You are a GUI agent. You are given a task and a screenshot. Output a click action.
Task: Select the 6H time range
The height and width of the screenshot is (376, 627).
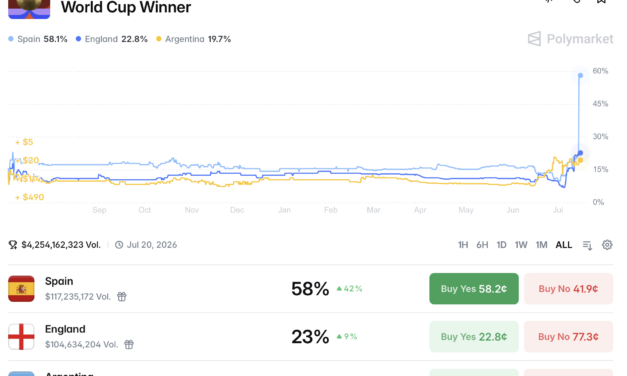(482, 245)
